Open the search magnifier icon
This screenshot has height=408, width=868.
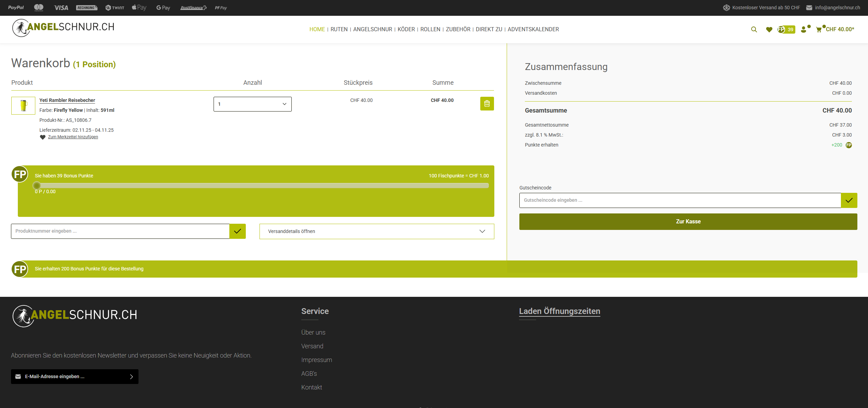[754, 30]
